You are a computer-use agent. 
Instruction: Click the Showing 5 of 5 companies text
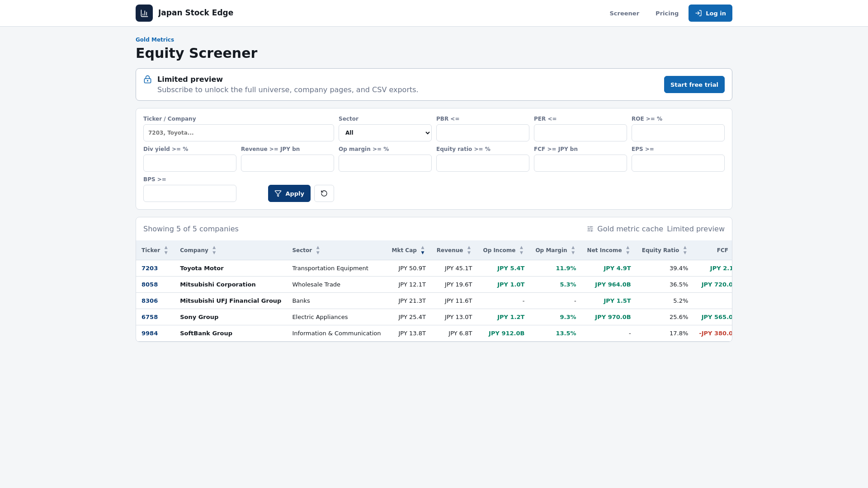click(x=191, y=229)
